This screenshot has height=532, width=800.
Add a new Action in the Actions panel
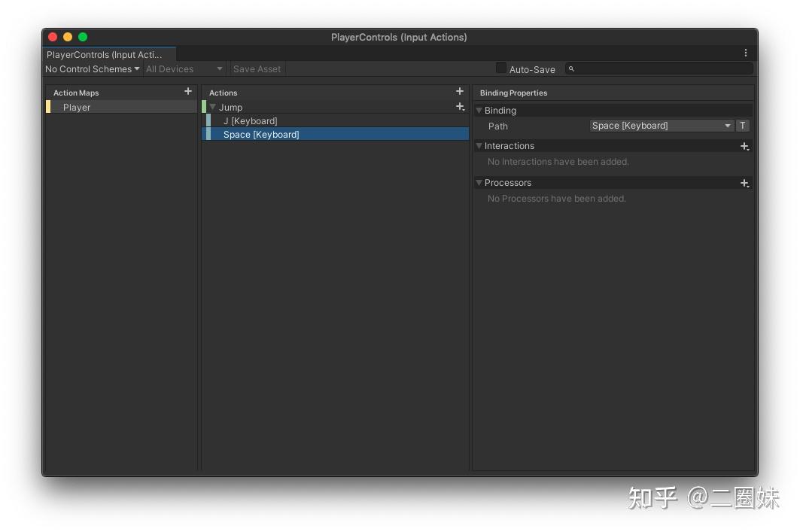pos(459,91)
